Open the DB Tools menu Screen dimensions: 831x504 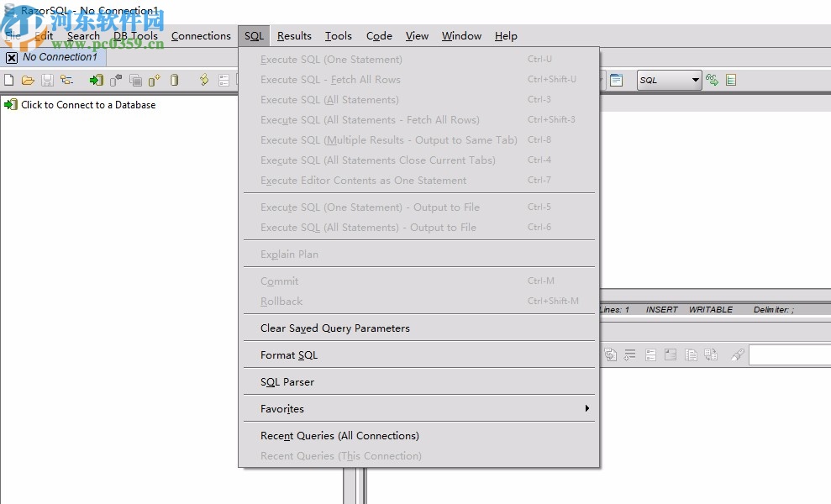pos(135,35)
